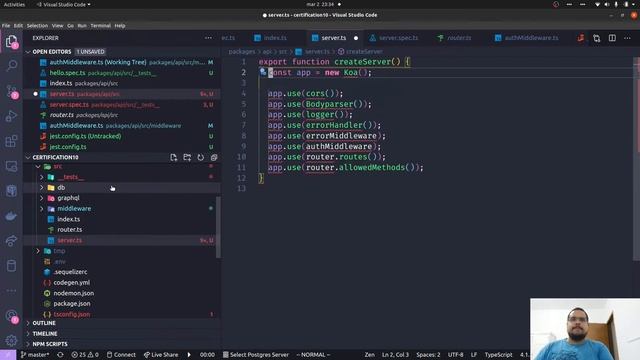Screen dimensions: 640x360
Task: Click Select Postgres Server in status bar
Action: [x=256, y=355]
